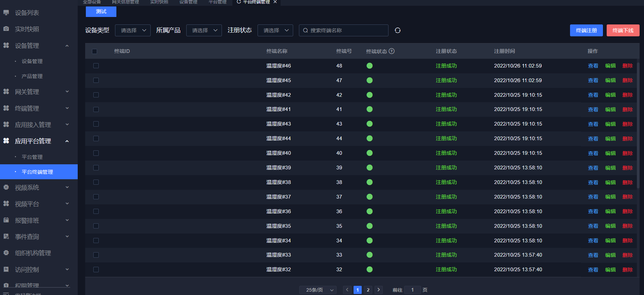Click the green status dot for 温湿度#44
Viewport: 644px width, 295px height.
[370, 139]
